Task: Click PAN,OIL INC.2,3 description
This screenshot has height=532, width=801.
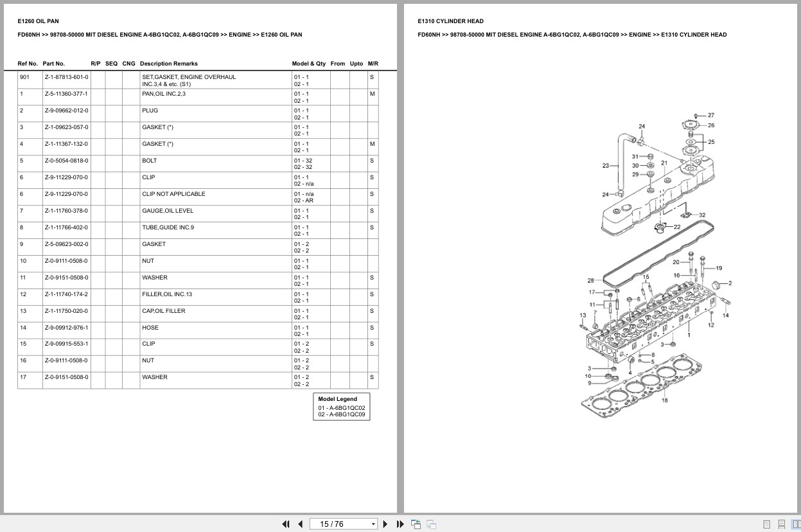Action: tap(164, 94)
